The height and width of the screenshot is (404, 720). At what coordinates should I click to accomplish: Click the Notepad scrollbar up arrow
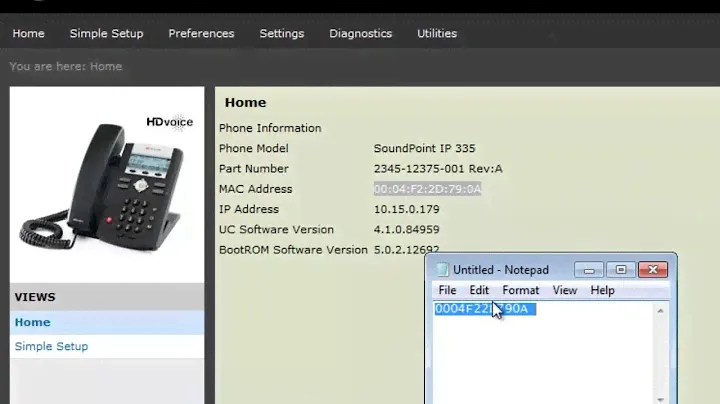[660, 311]
